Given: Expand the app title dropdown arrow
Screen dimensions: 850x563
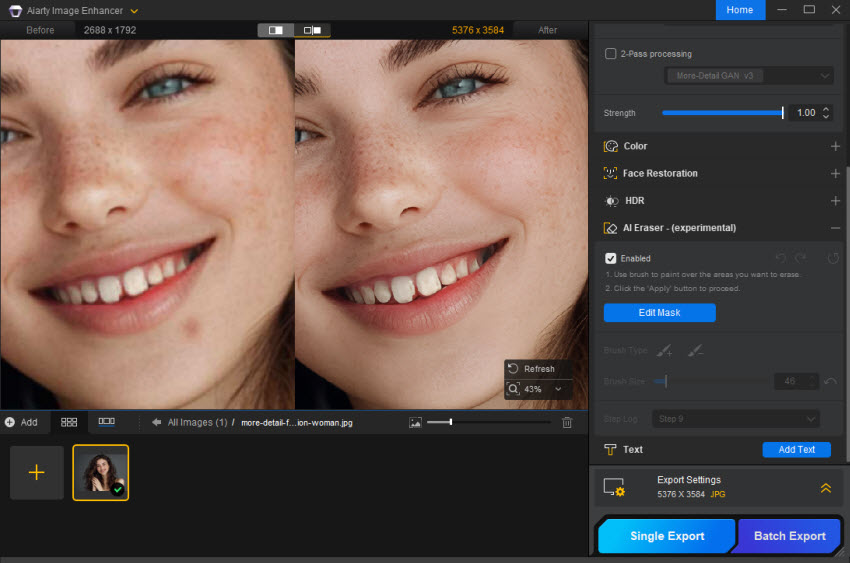Looking at the screenshot, I should 134,11.
